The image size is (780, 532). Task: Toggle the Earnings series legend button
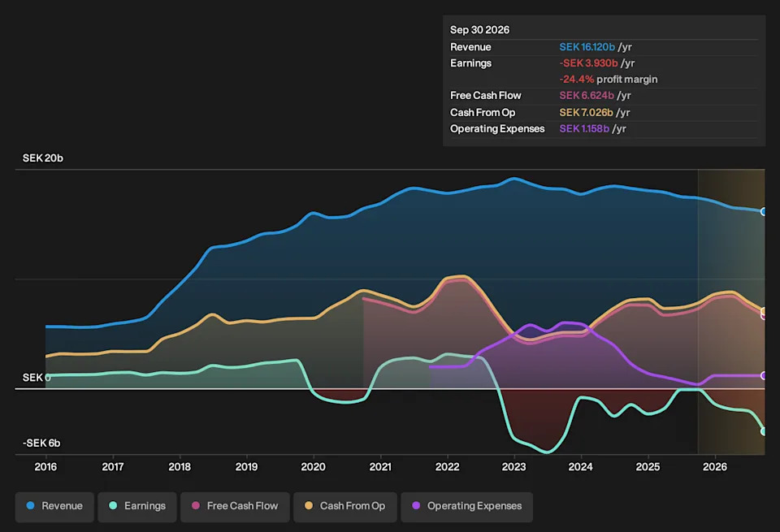coord(137,507)
